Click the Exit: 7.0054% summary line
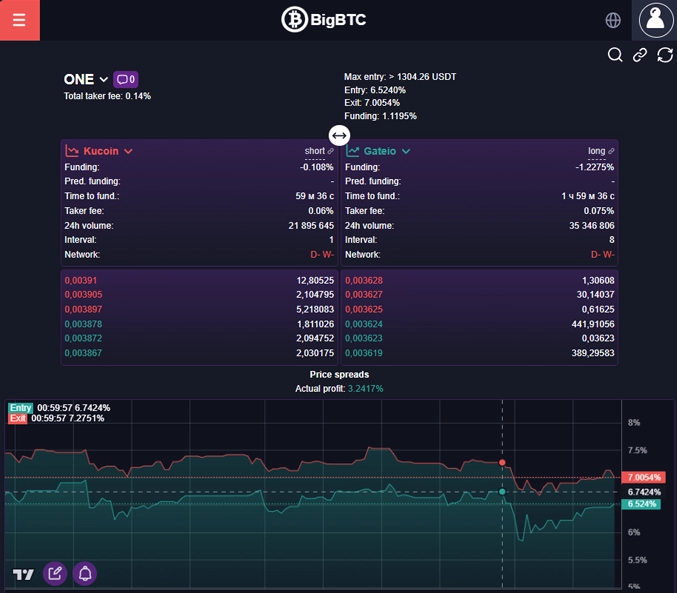Image resolution: width=677 pixels, height=593 pixels. click(x=372, y=103)
